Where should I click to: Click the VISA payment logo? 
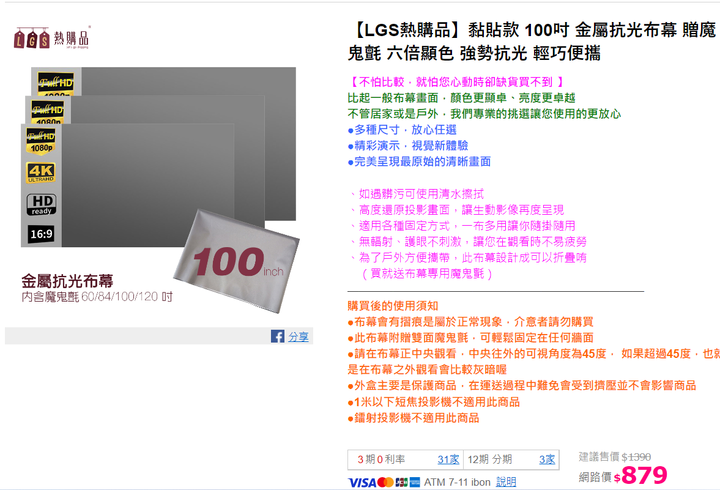point(362,483)
